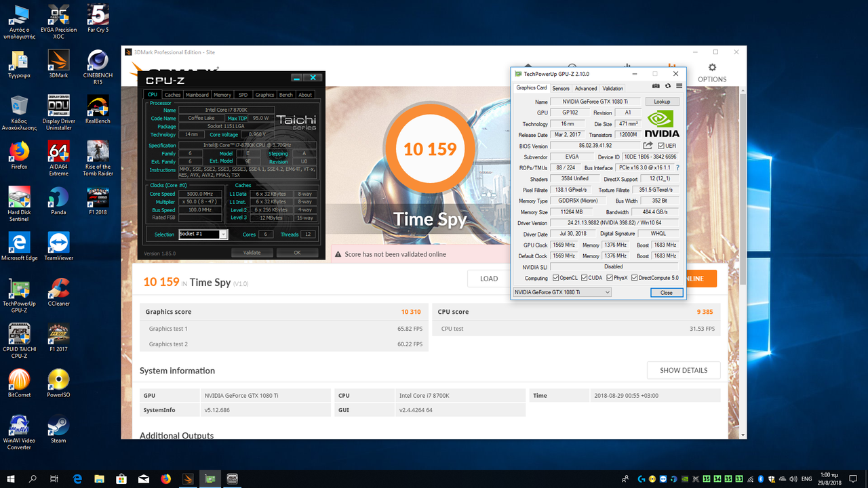Open the Graphics tab in CPU-Z
This screenshot has height=488, width=868.
264,95
